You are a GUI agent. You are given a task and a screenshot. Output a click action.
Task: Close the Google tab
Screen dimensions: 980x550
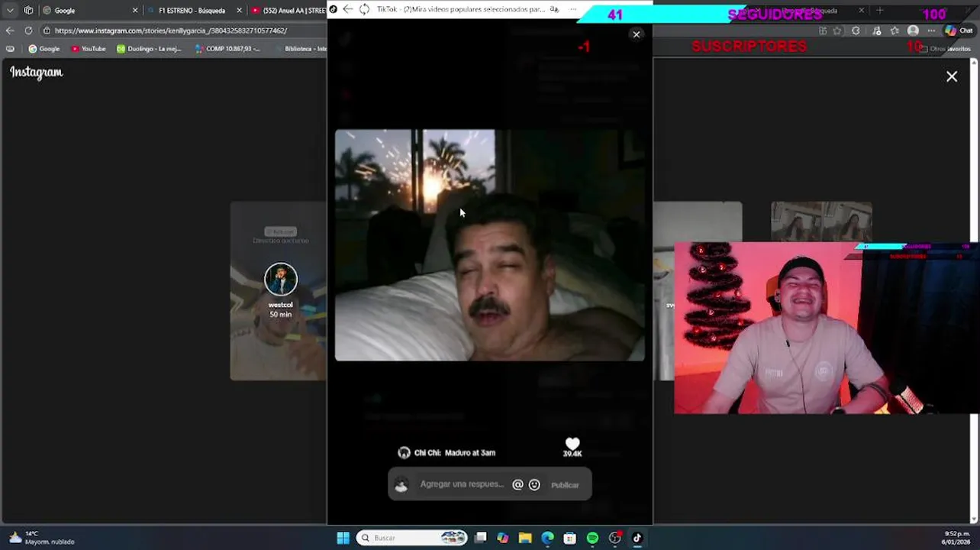pos(135,11)
